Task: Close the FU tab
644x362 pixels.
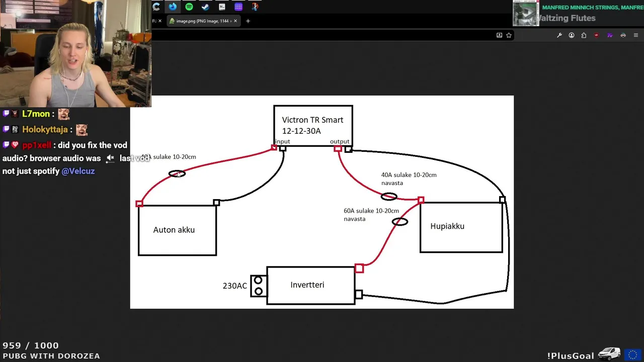Action: click(160, 21)
